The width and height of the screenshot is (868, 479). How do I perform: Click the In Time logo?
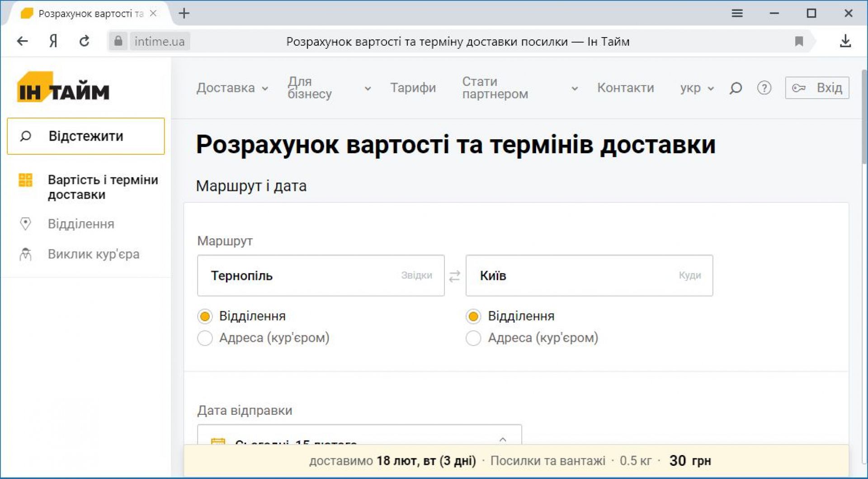point(63,87)
